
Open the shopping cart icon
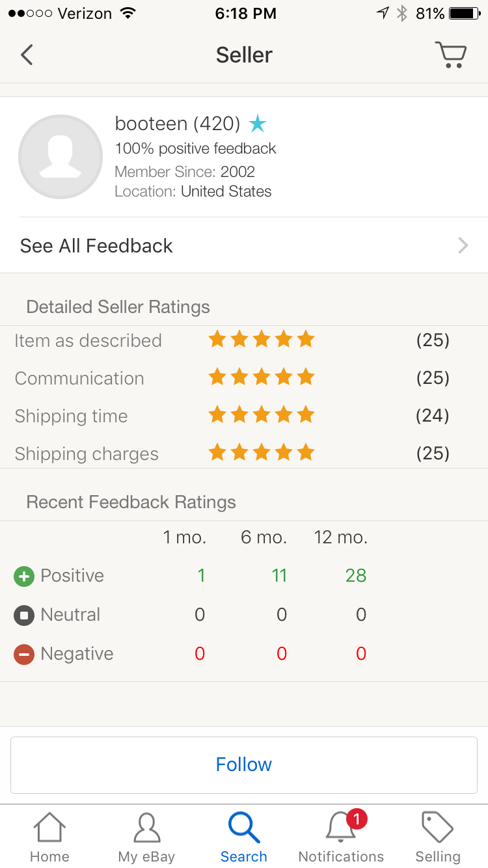(x=451, y=55)
